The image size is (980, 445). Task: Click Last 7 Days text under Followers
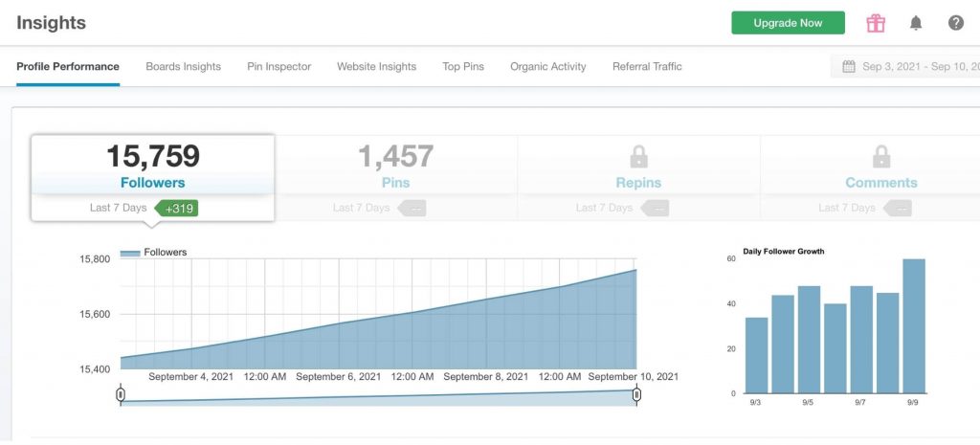coord(118,208)
